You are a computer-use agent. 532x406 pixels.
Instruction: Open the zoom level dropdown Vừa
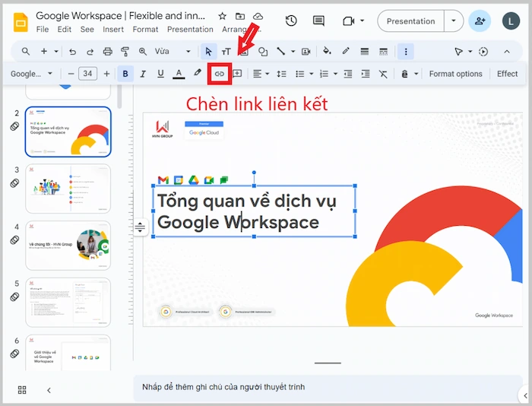pyautogui.click(x=172, y=51)
